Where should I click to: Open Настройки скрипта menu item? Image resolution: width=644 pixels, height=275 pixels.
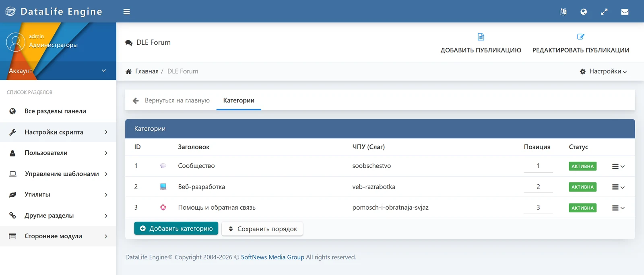click(58, 132)
